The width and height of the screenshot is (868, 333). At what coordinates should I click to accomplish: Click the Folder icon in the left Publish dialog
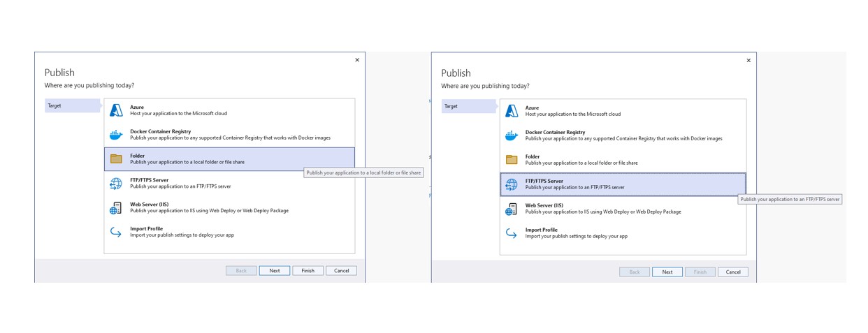pyautogui.click(x=116, y=159)
